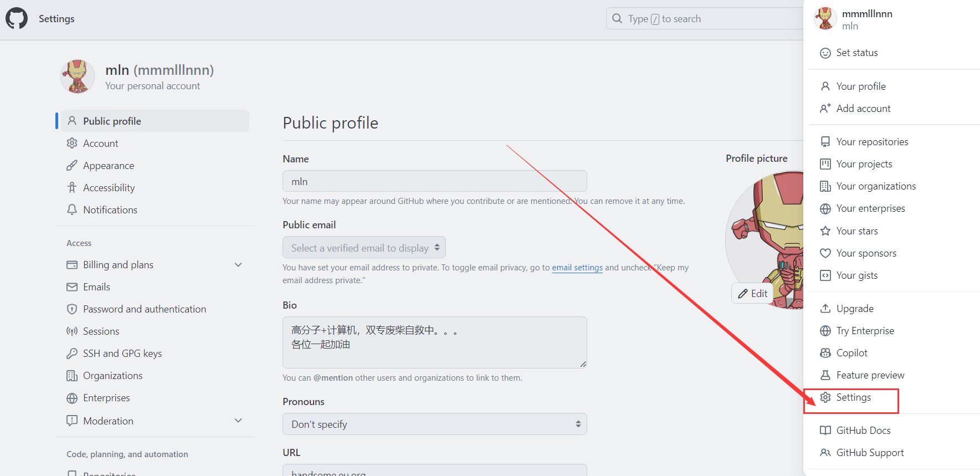The image size is (980, 476).
Task: Click the GitHub Support people icon
Action: coord(825,453)
